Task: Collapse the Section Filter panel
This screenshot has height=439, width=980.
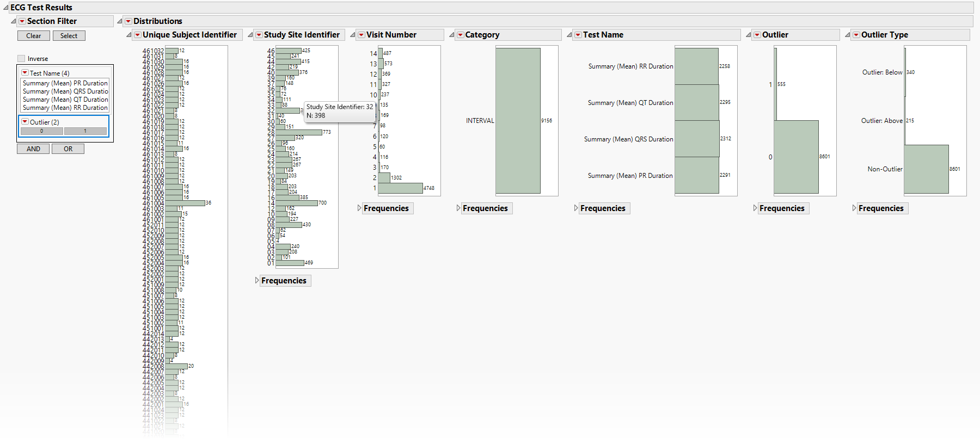Action: [14, 21]
